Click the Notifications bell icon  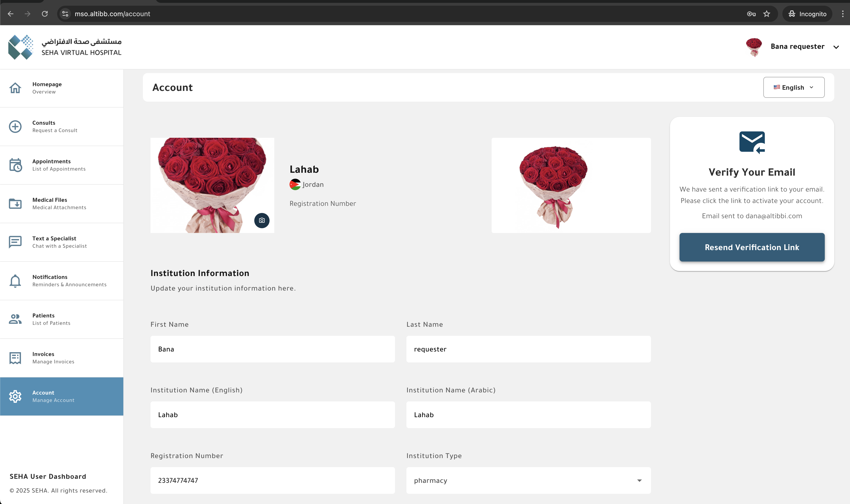15,281
